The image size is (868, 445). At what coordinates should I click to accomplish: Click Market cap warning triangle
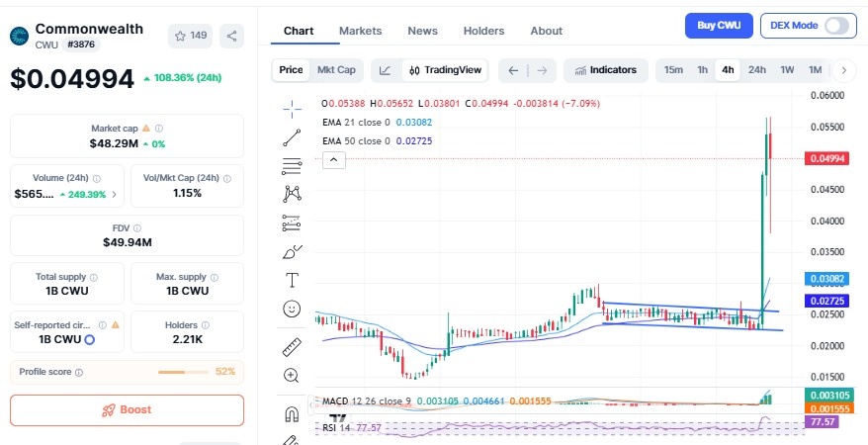click(146, 129)
